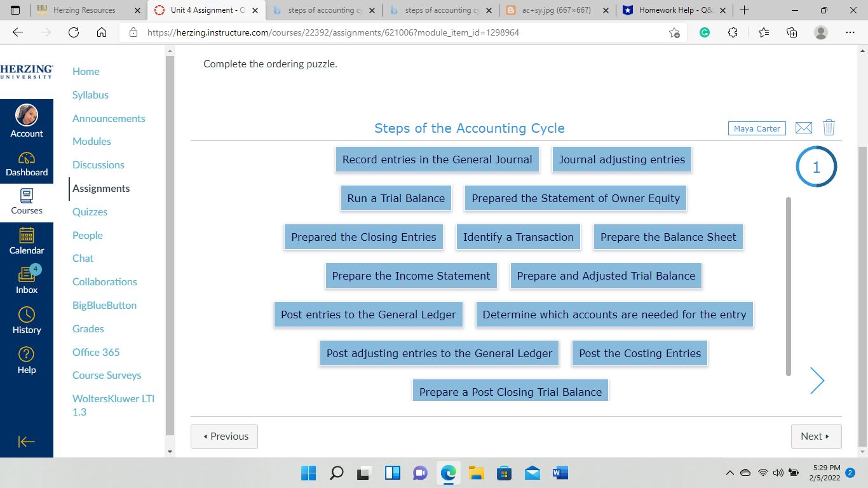
Task: Click the Previous button
Action: (224, 437)
